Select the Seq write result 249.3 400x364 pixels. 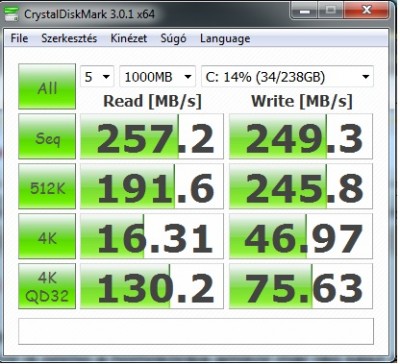(301, 136)
